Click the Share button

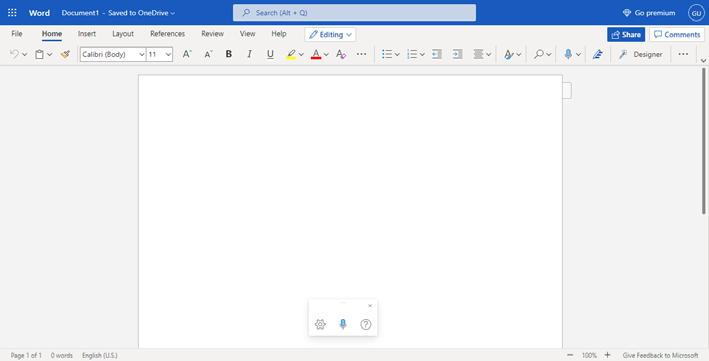tap(626, 34)
